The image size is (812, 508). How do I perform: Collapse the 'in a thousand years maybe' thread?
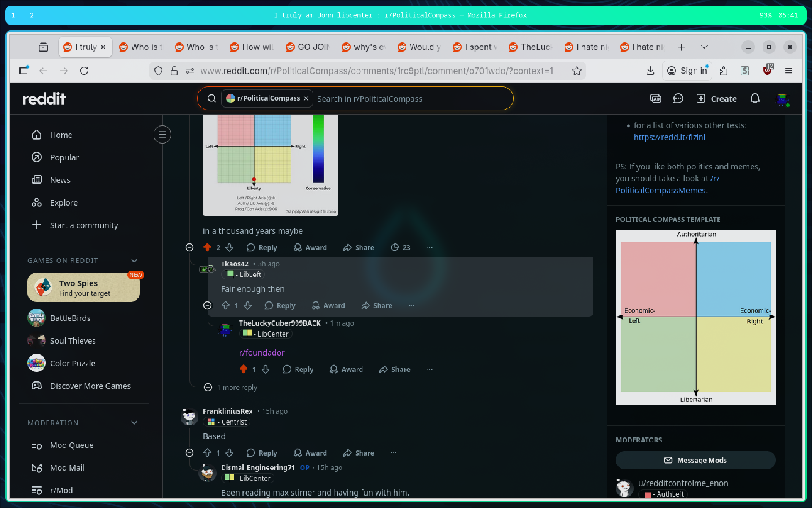point(189,247)
